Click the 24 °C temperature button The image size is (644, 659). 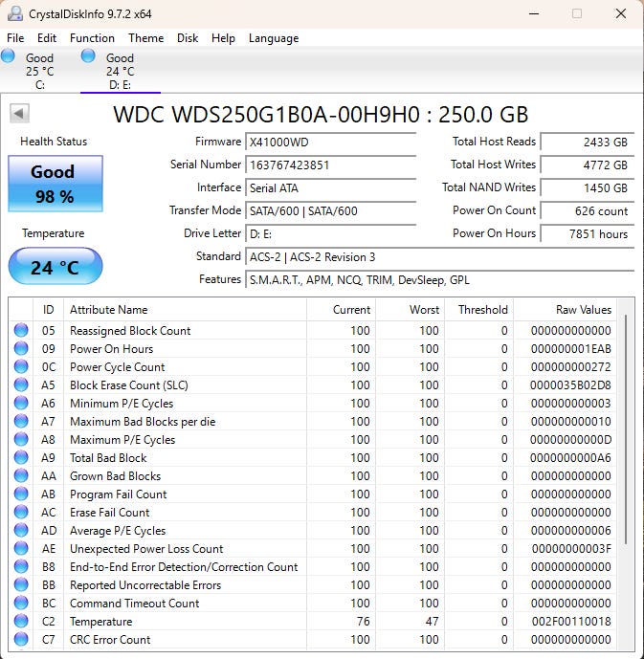pos(55,267)
